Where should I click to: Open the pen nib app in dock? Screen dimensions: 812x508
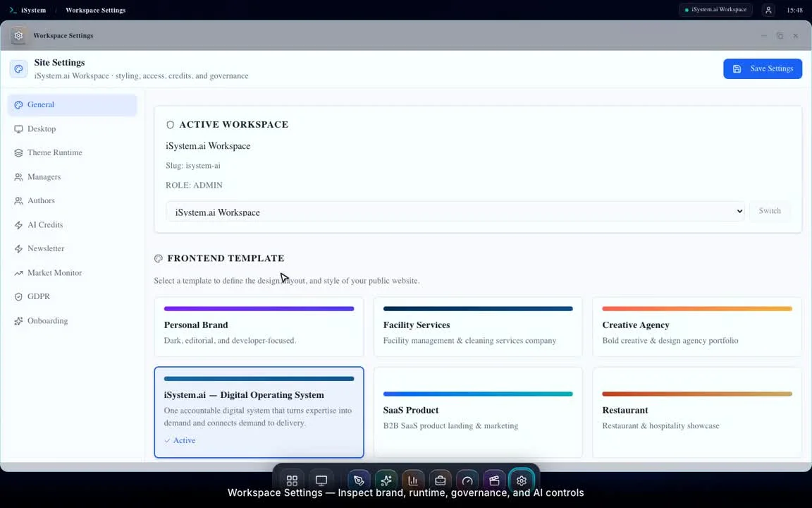(x=358, y=480)
